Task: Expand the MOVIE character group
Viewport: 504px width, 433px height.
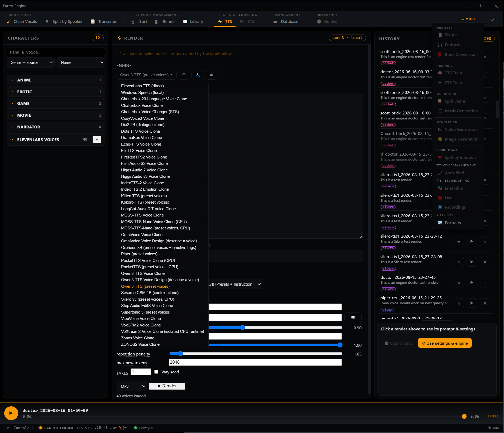Action: tap(56, 115)
